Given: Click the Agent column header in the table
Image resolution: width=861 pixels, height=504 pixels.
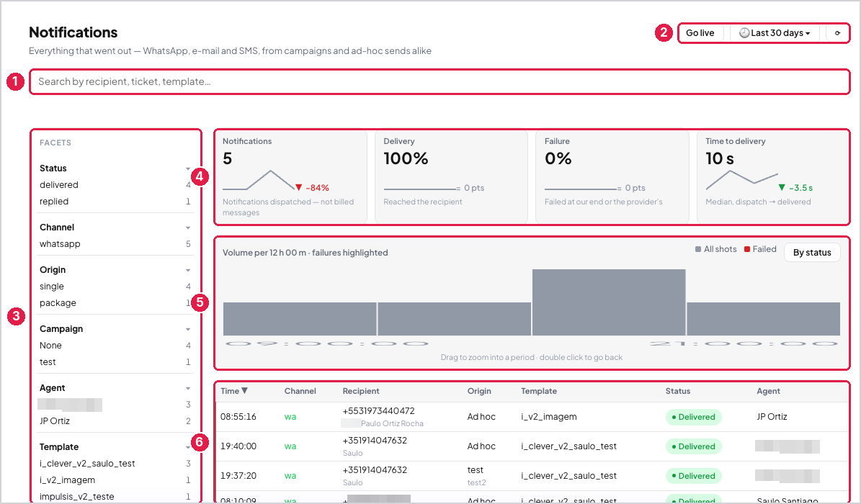Looking at the screenshot, I should (768, 391).
